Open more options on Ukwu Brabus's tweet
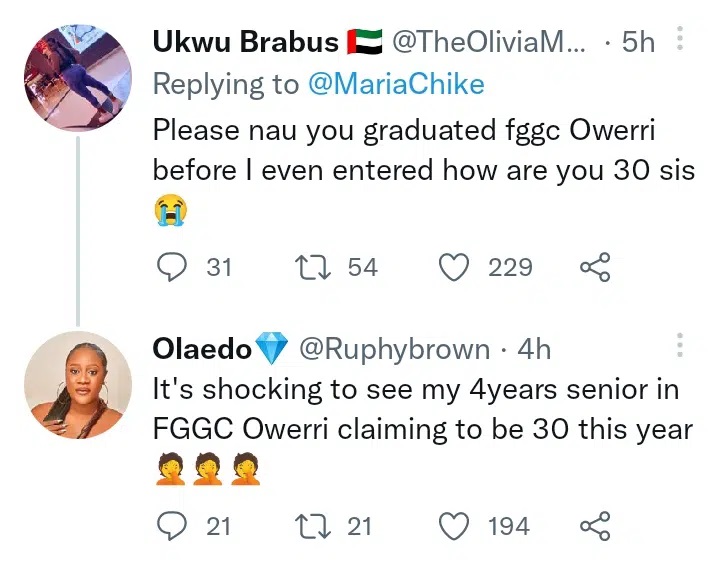 click(x=680, y=40)
